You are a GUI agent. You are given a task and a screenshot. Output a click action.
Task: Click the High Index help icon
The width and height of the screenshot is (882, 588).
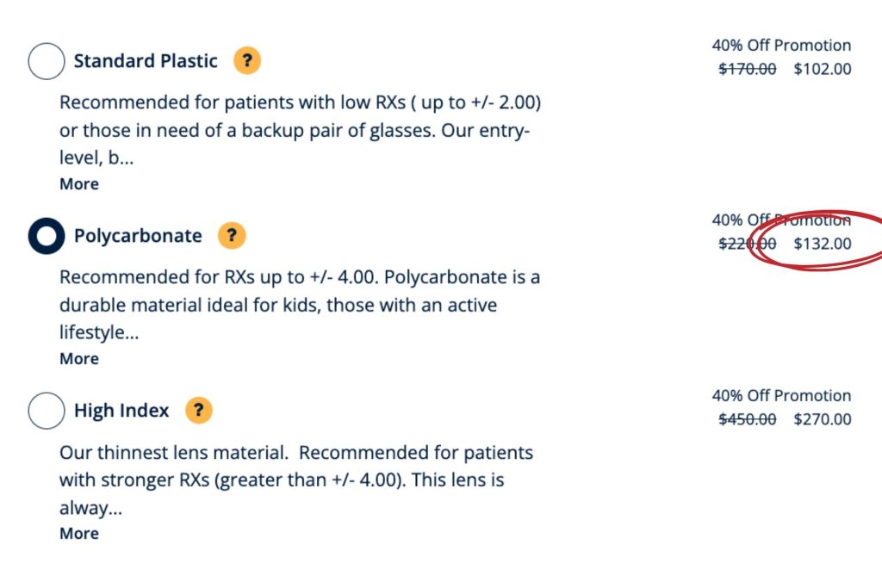pos(198,411)
